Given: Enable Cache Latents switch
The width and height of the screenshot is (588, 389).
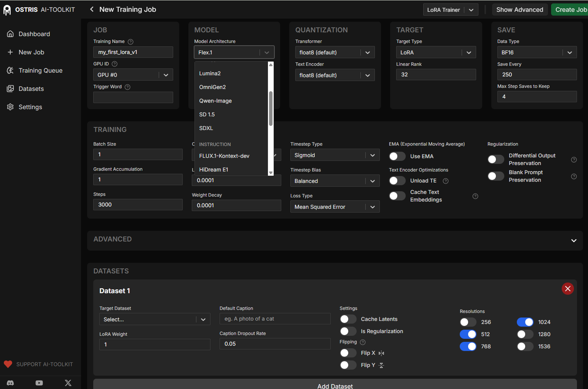Looking at the screenshot, I should tap(348, 319).
